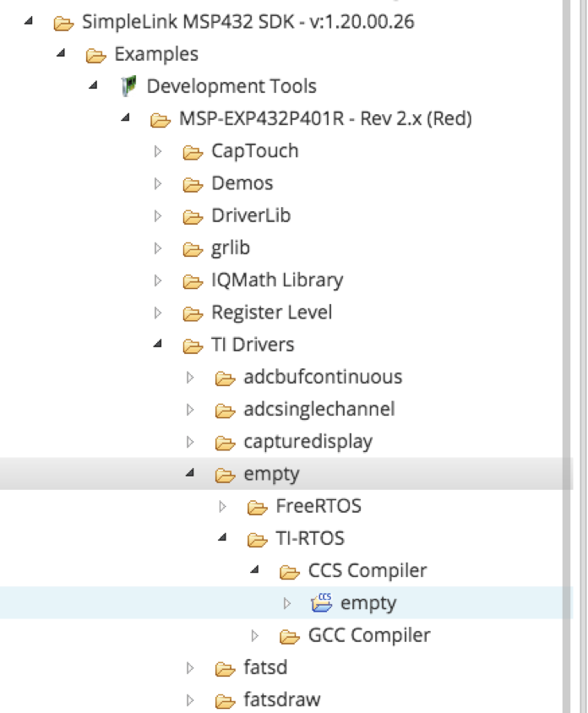Screen dimensions: 588x713
Task: Expand the CapTouch tree node
Action: point(157,150)
